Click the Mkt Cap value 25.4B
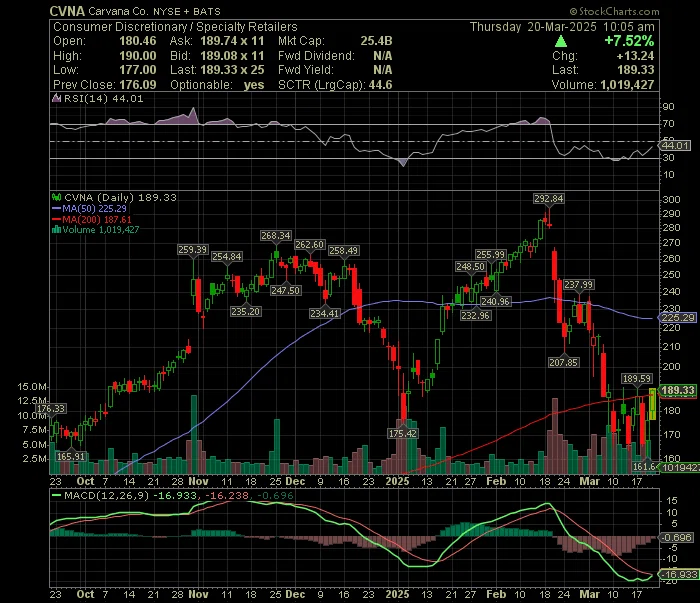This screenshot has width=700, height=603. 376,41
